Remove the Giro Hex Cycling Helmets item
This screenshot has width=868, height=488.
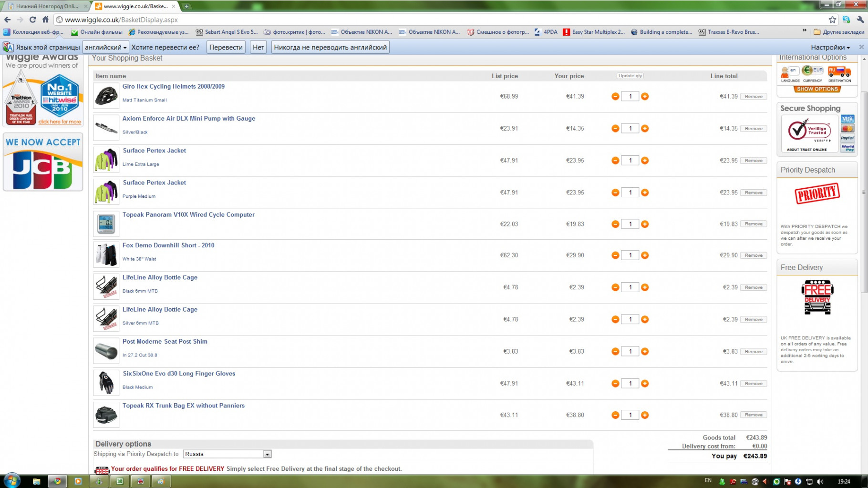point(754,96)
